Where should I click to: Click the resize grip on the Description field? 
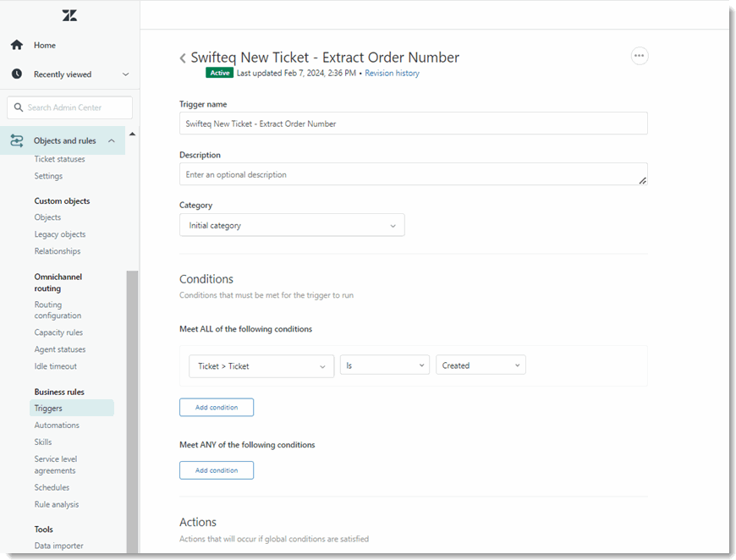click(x=642, y=178)
